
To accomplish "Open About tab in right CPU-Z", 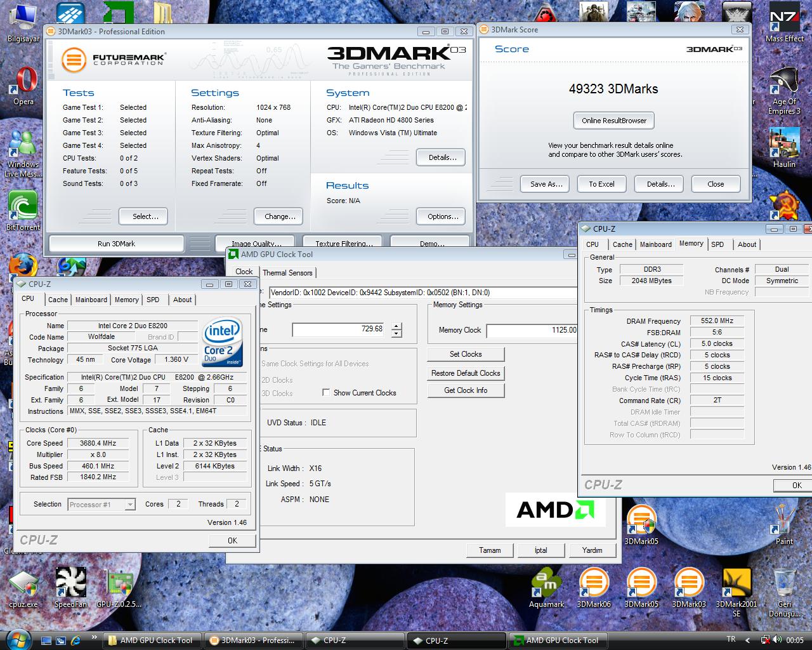I will point(747,244).
